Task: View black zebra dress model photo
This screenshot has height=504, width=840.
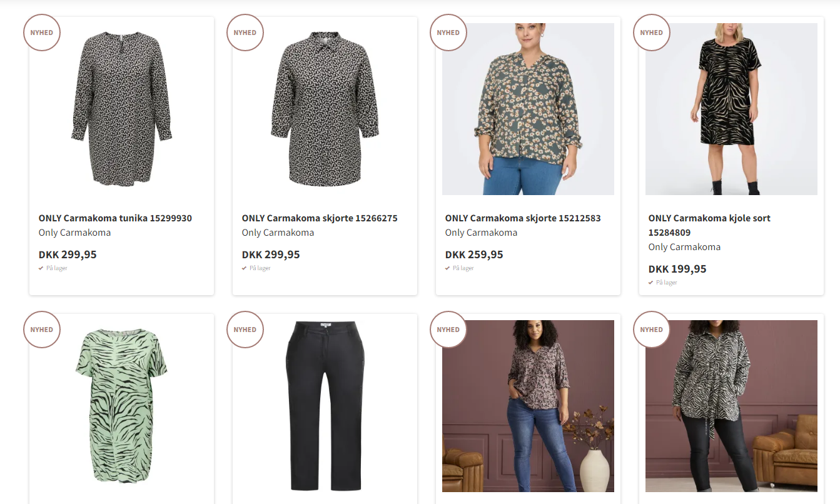Action: 731,109
